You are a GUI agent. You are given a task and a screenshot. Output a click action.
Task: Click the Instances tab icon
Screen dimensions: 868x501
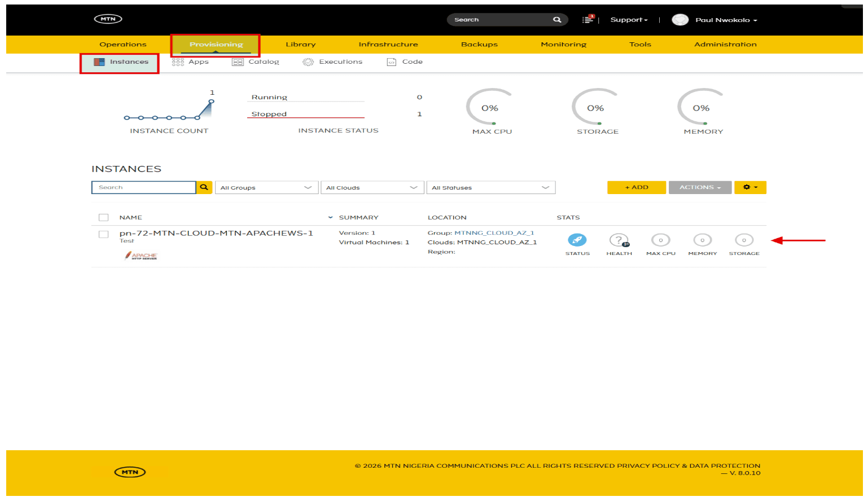(x=99, y=62)
